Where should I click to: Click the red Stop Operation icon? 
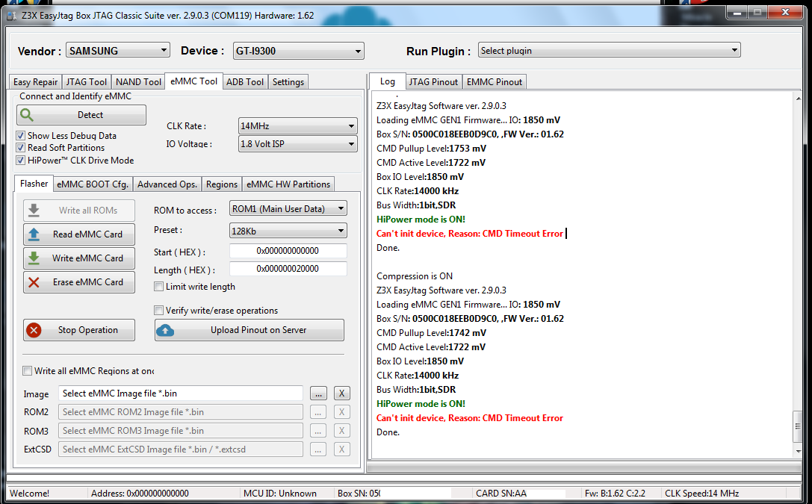(x=34, y=330)
